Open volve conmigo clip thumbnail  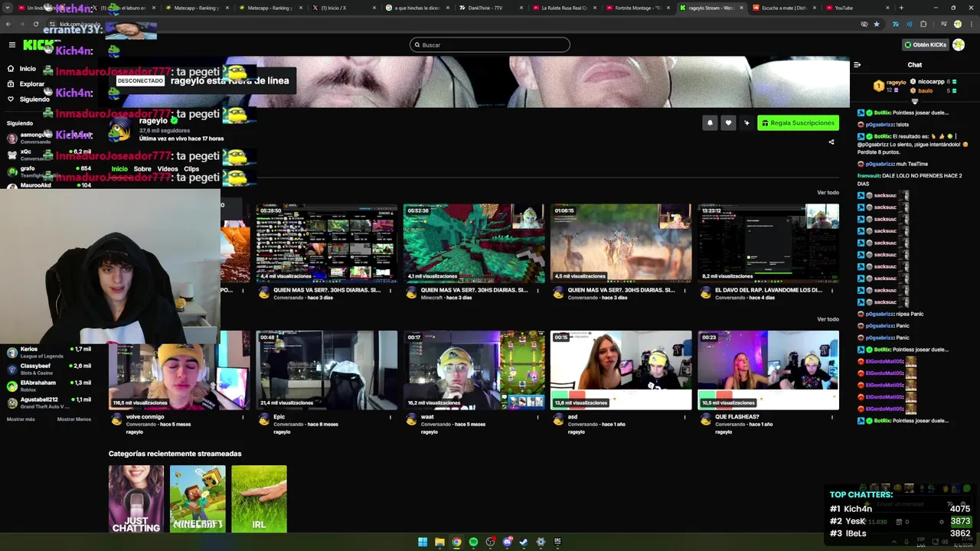(x=180, y=370)
